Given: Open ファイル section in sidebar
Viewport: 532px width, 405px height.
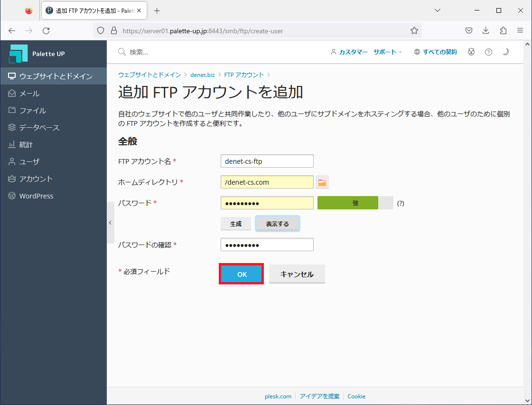Looking at the screenshot, I should 53,110.
